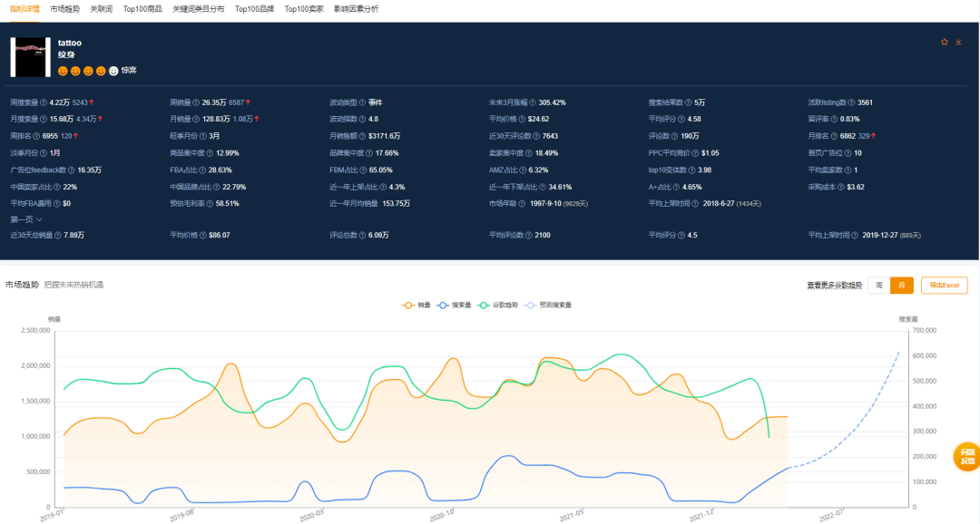Toggle the 谷歌趋势 legend series

(497, 306)
